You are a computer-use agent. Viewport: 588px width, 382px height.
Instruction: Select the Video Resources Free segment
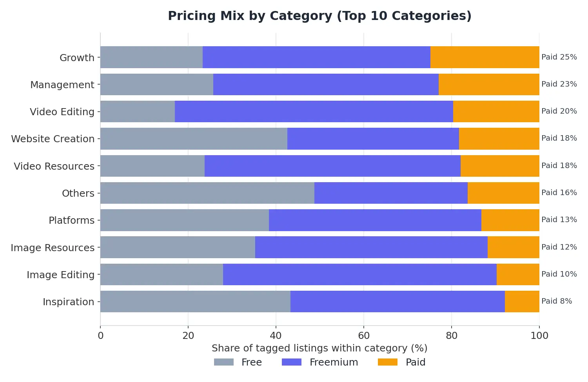pyautogui.click(x=152, y=166)
